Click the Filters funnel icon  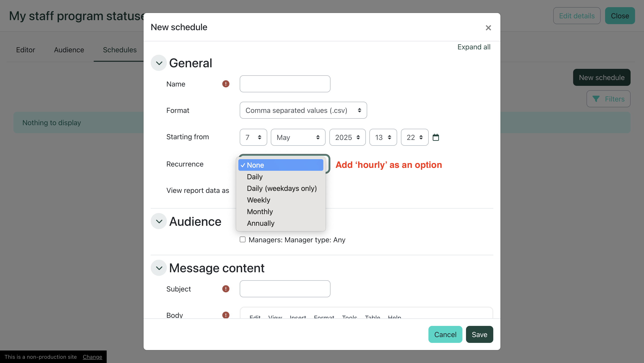596,99
